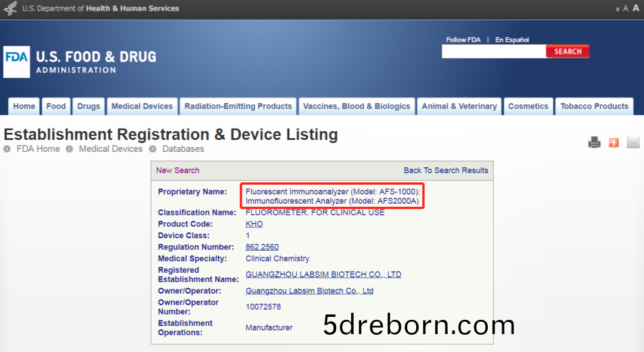644x352 pixels.
Task: Open the Tobacco Products tab
Action: (x=594, y=107)
